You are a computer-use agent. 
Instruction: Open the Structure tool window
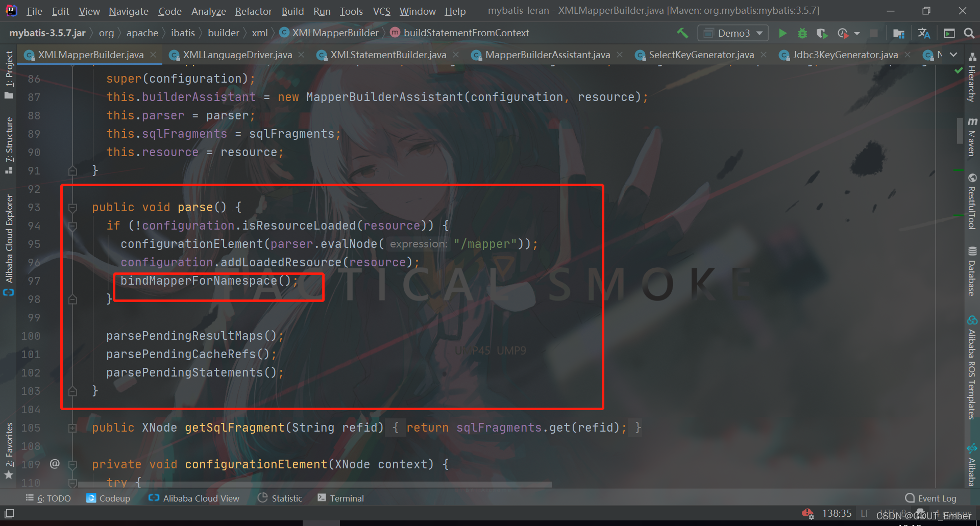coord(9,145)
